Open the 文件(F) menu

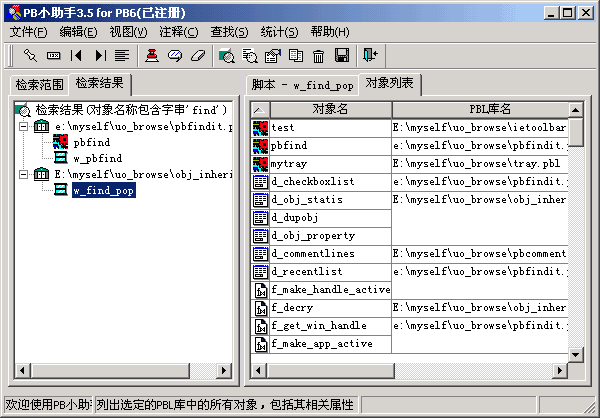(x=28, y=32)
